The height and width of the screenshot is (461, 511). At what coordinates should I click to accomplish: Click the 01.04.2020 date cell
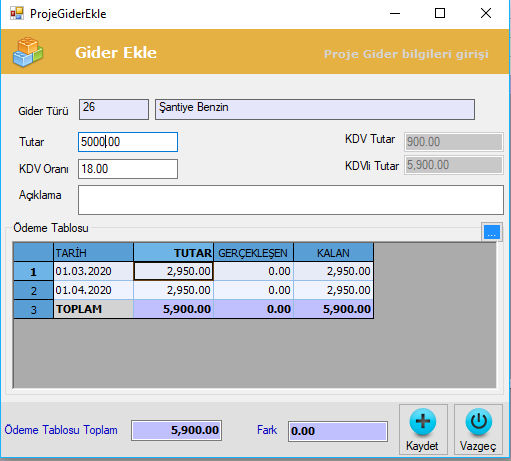tap(93, 290)
